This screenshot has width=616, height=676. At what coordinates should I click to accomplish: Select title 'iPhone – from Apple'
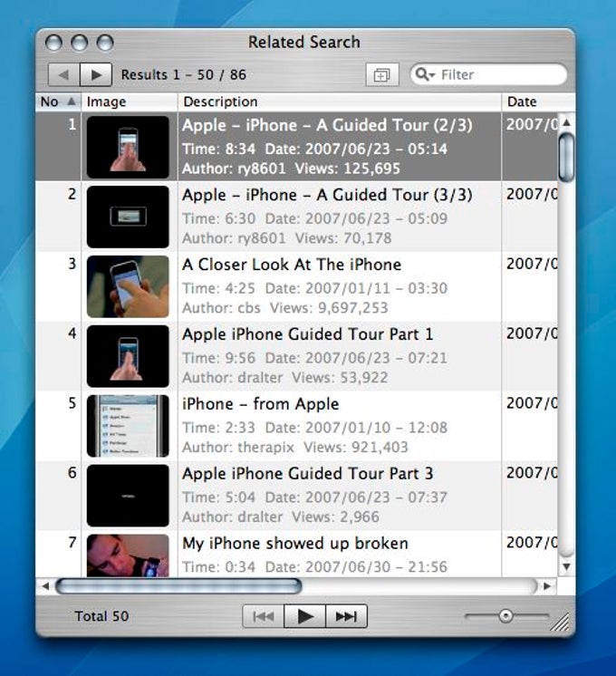(x=260, y=404)
